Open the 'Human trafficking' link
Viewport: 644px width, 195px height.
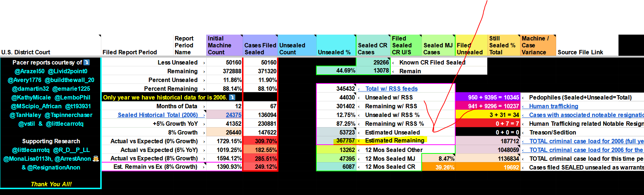[554, 106]
